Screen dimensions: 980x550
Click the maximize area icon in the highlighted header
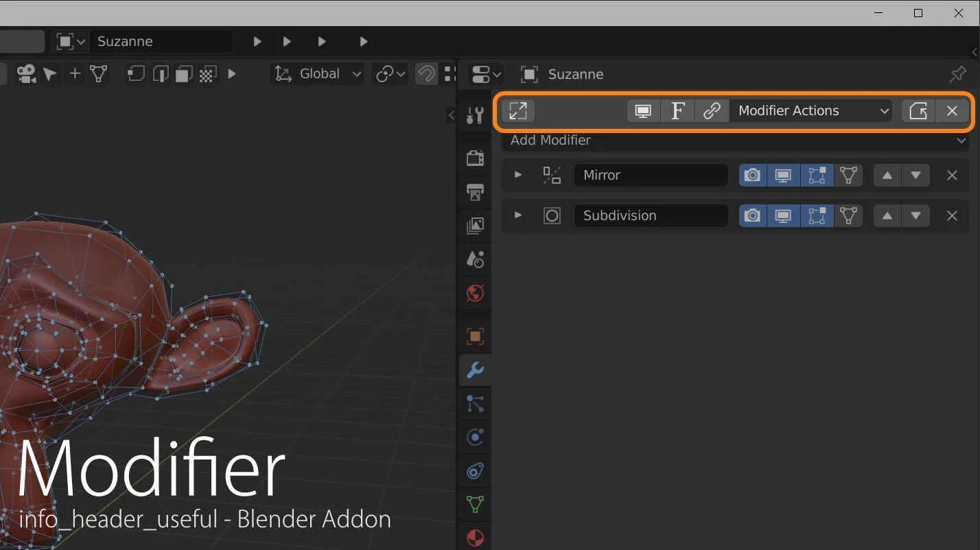tap(517, 110)
